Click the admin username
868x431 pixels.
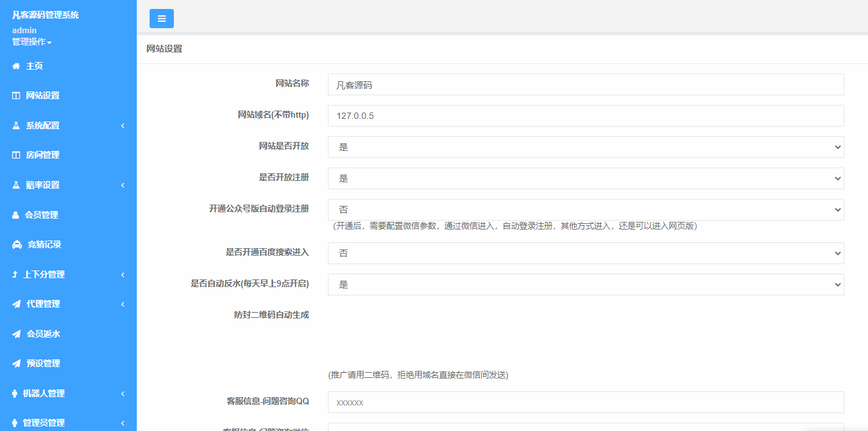24,30
